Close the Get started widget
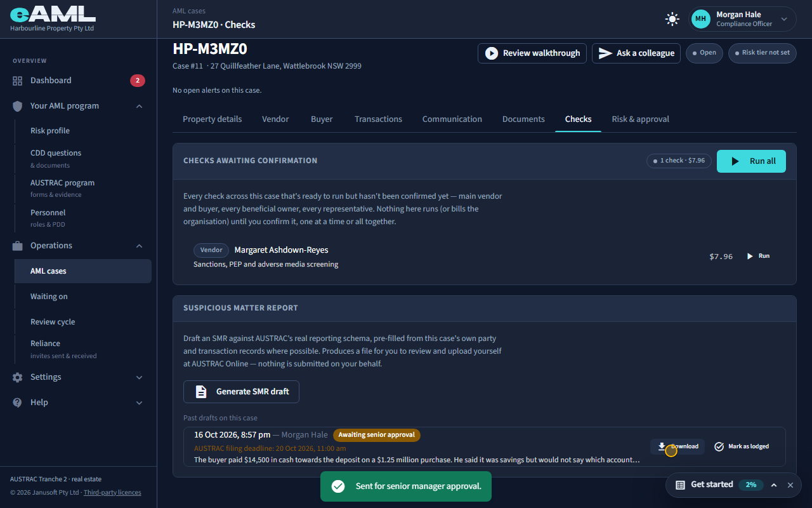Image resolution: width=812 pixels, height=508 pixels. point(790,485)
